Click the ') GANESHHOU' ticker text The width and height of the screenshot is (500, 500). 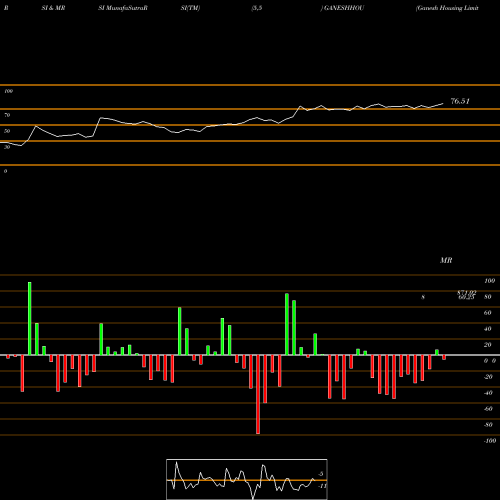coord(342,8)
